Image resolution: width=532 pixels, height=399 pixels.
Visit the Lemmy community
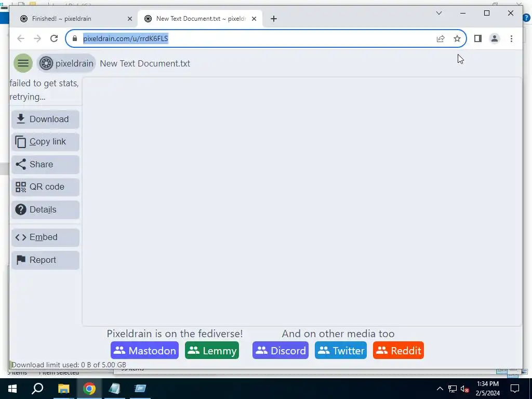(212, 351)
